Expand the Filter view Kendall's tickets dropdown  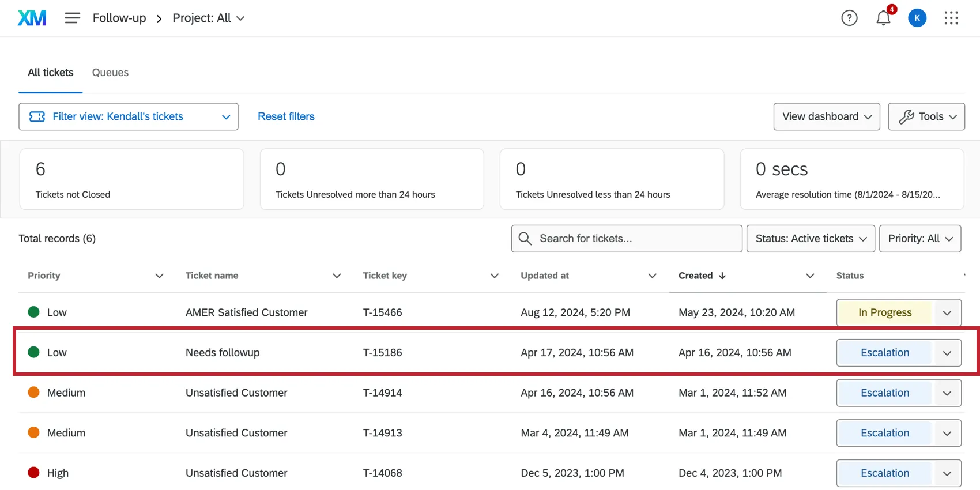click(x=129, y=117)
